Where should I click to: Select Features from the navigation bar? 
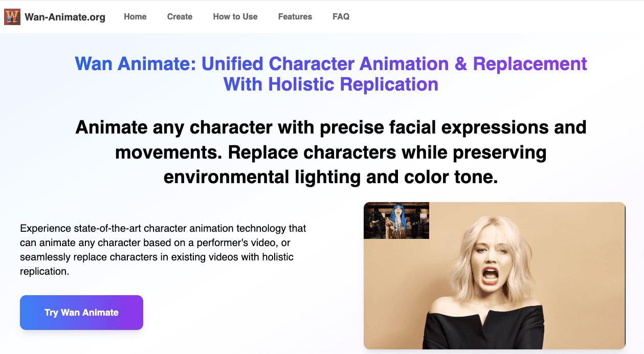[x=295, y=16]
